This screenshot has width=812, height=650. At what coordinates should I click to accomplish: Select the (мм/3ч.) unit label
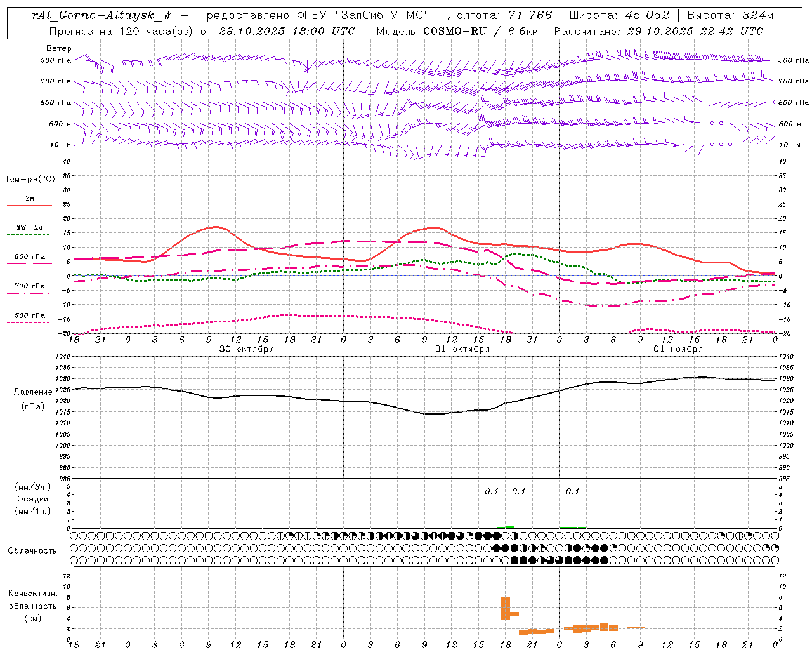pos(33,487)
